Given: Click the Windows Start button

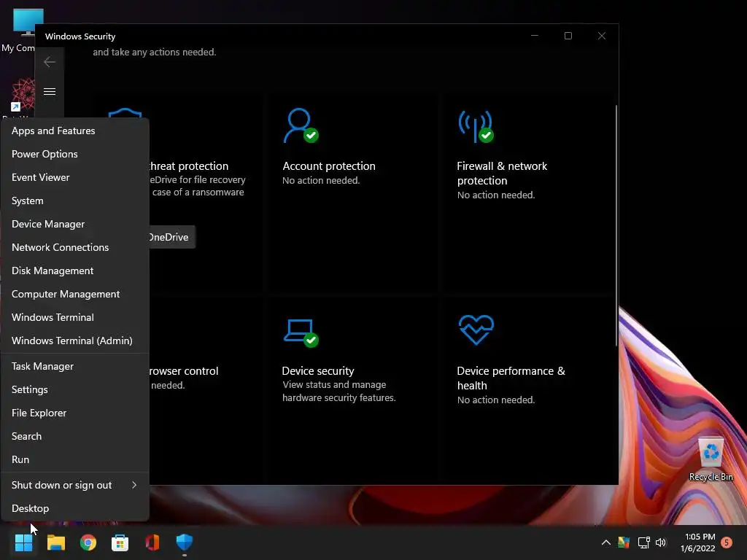Looking at the screenshot, I should coord(23,542).
